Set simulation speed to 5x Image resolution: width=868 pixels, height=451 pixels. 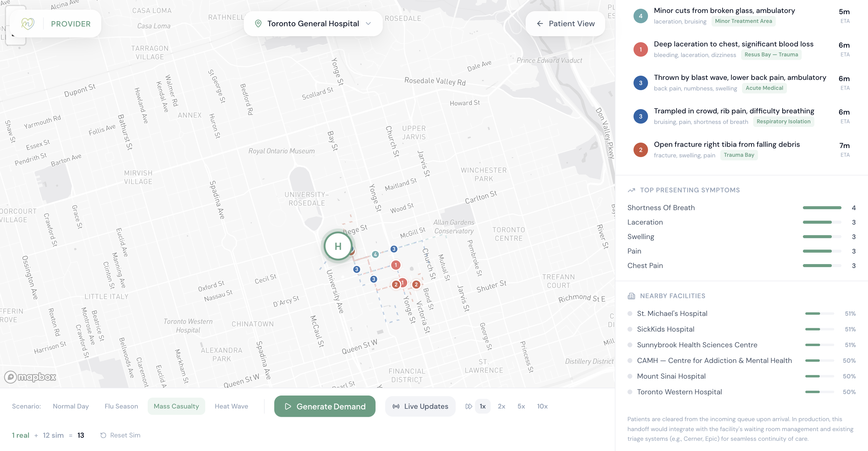521,406
